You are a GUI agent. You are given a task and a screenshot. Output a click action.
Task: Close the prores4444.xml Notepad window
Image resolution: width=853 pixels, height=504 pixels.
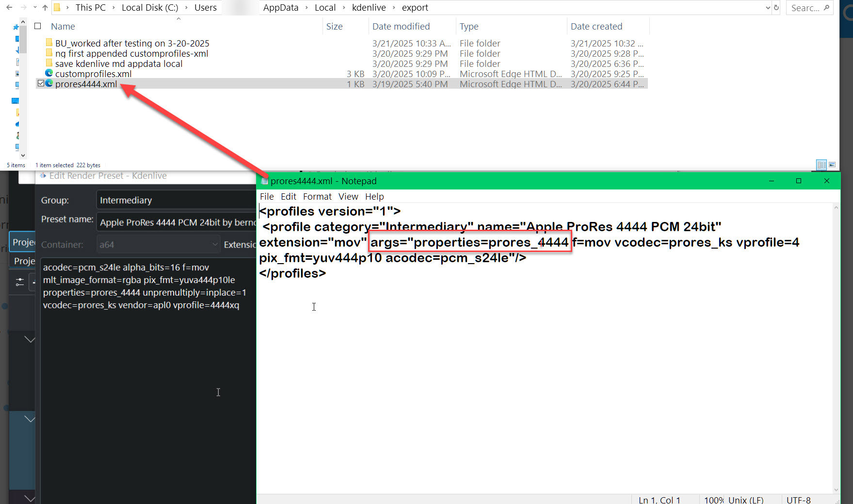(x=827, y=181)
